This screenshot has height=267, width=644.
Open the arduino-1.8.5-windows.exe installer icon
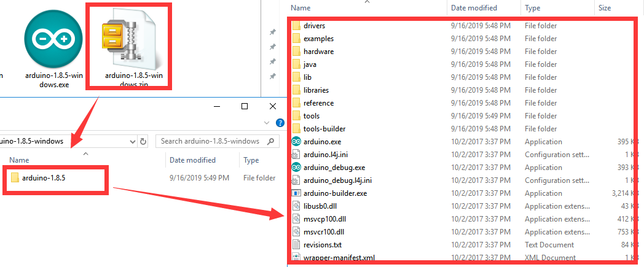click(x=53, y=39)
